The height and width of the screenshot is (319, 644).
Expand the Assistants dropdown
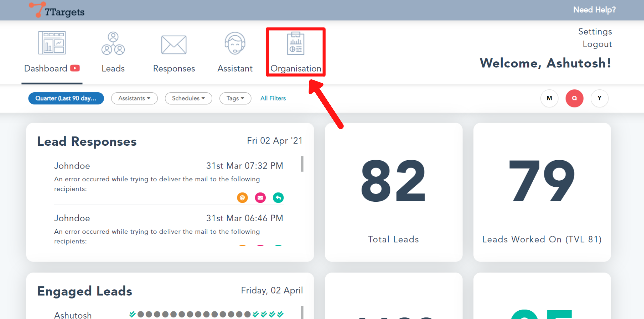pyautogui.click(x=134, y=98)
